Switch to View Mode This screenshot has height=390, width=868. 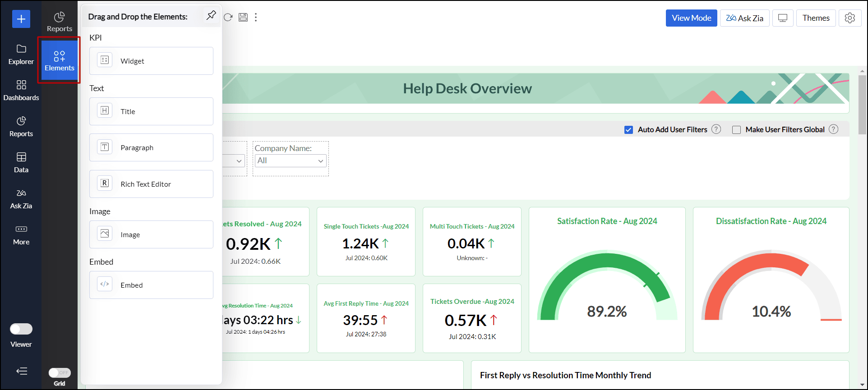[x=691, y=18]
